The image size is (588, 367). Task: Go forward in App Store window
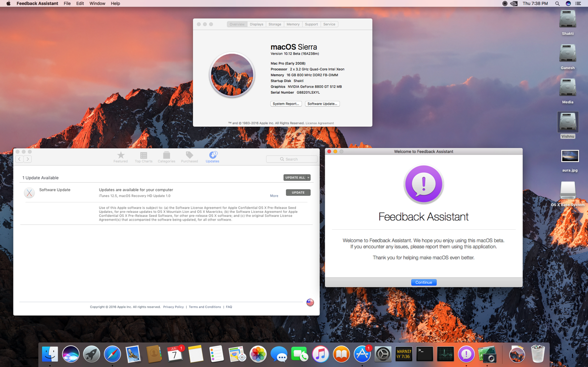click(28, 159)
